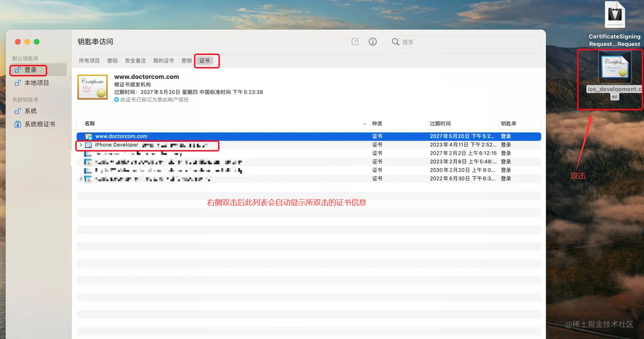Select the www.doctorcom.com row name

[121, 136]
